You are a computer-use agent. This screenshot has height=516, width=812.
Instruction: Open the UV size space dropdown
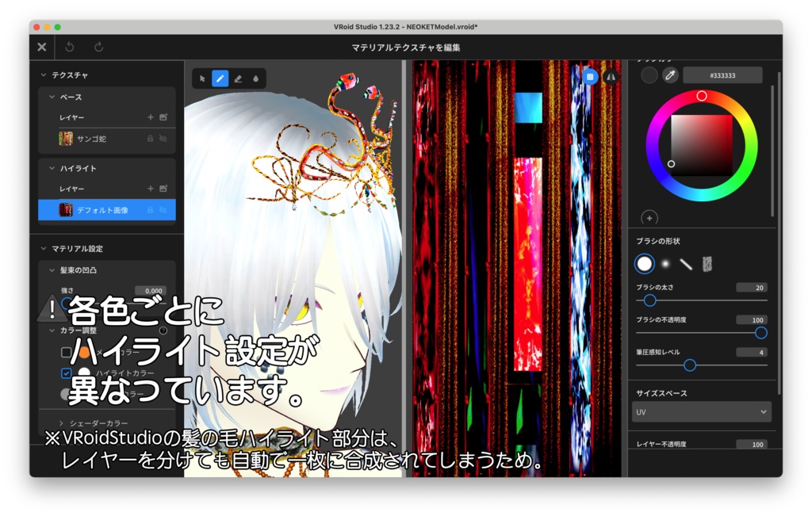(701, 413)
